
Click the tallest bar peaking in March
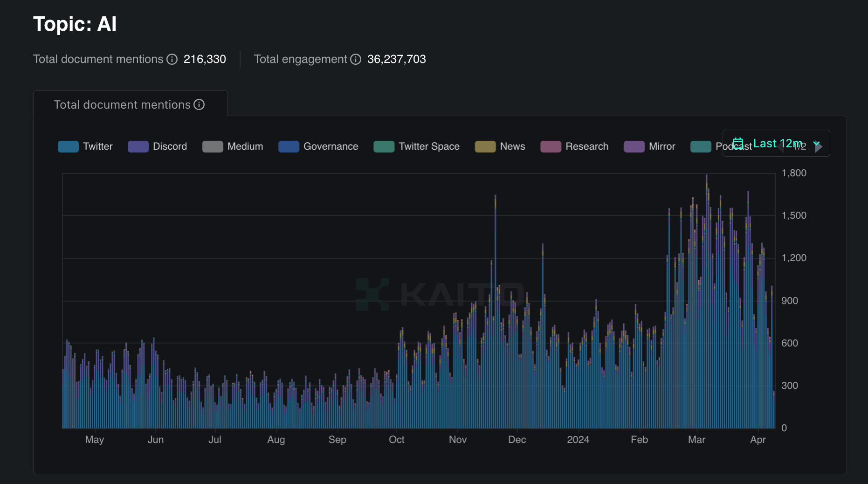click(707, 302)
